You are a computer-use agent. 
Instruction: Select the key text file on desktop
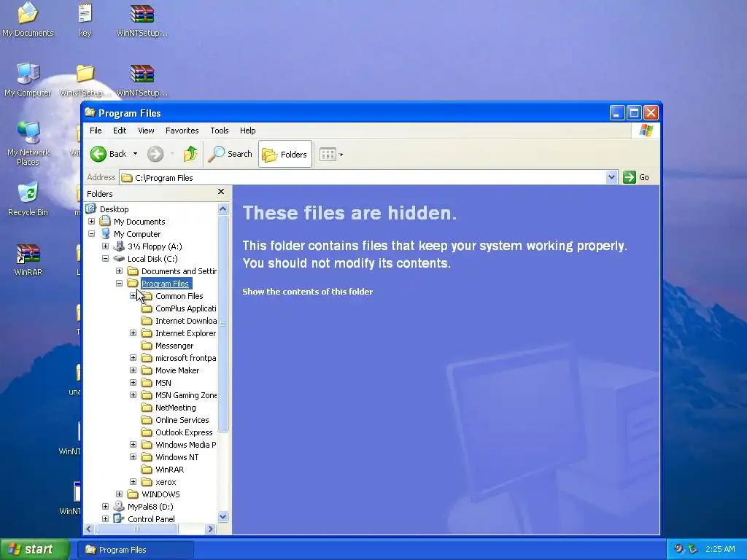tap(85, 20)
